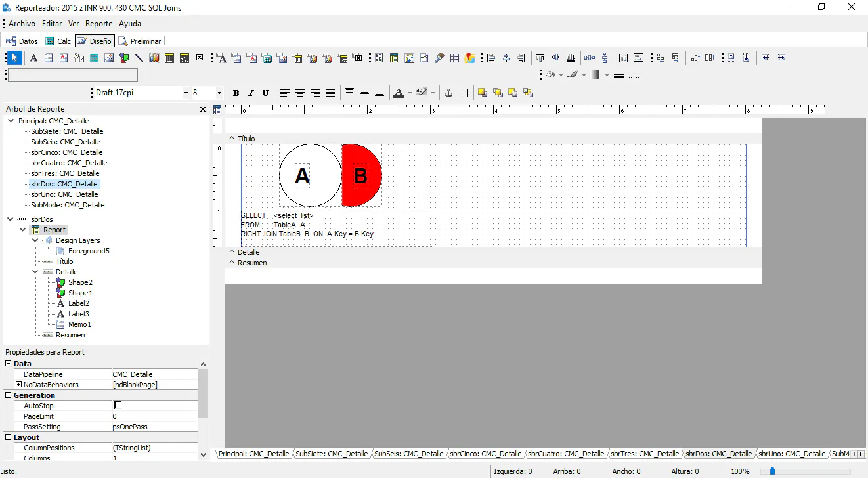Viewport: 868px width, 478px height.
Task: Select the Shape tool icon
Action: pyautogui.click(x=124, y=58)
